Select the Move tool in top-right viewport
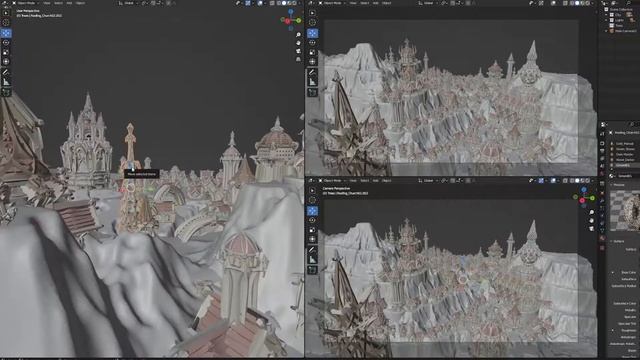Viewport: 640px width, 360px height. [312, 33]
